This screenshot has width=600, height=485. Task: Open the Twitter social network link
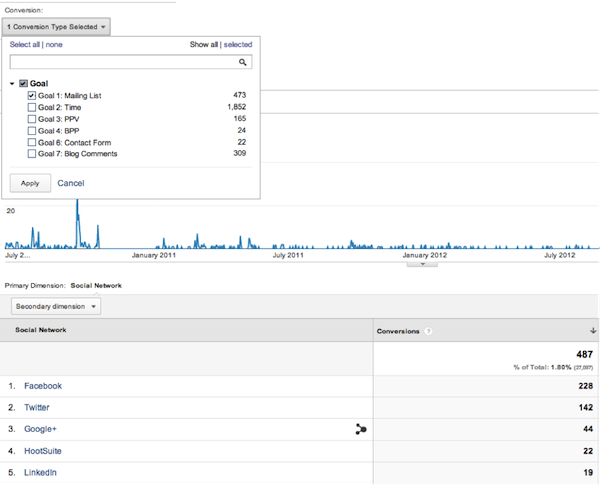coord(39,407)
